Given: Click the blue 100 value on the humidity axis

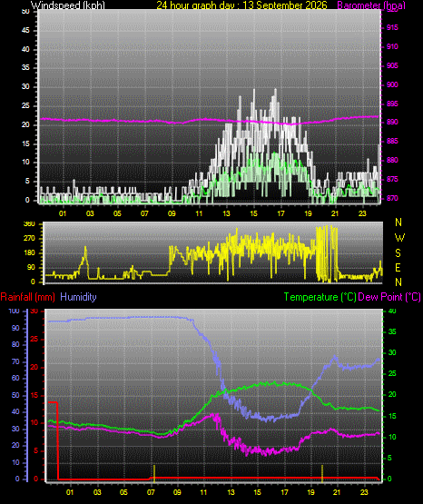Looking at the screenshot, I should [x=15, y=311].
